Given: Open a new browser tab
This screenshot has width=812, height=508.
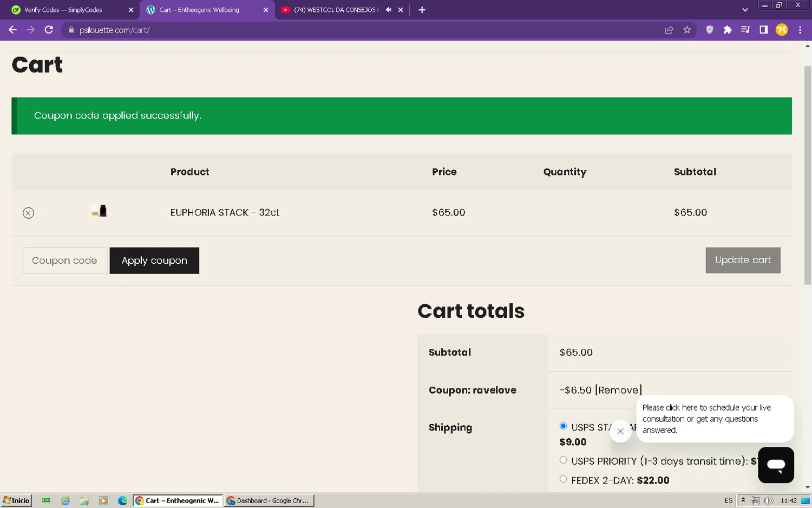Looking at the screenshot, I should (422, 10).
